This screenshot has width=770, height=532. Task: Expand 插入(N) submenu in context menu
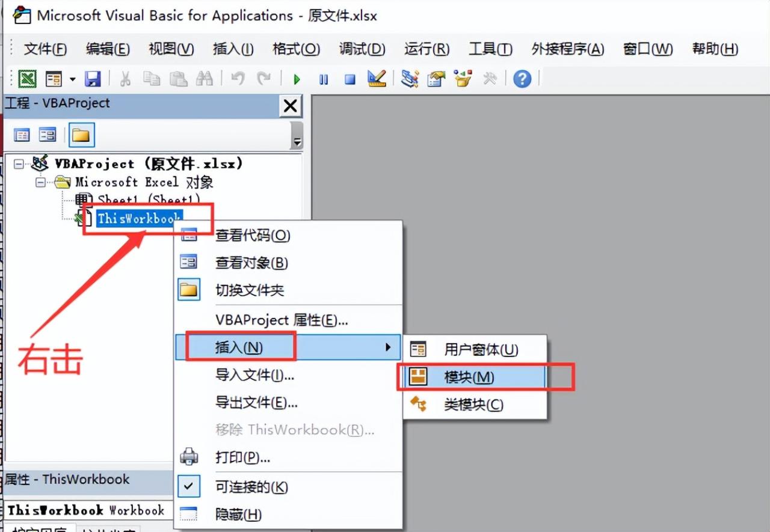(x=289, y=347)
